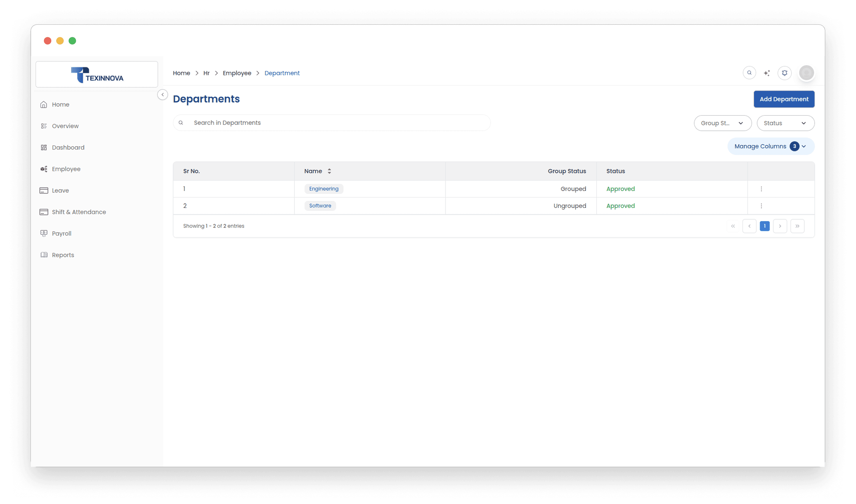The width and height of the screenshot is (856, 504).
Task: Open Payroll in the sidebar
Action: 61,233
